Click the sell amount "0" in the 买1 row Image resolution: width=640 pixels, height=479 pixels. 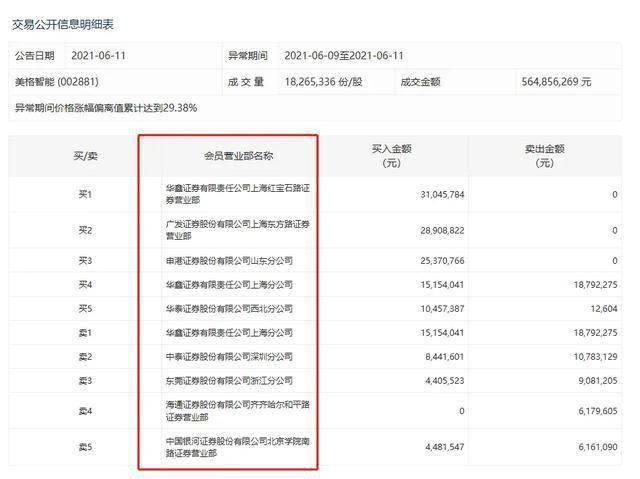click(615, 195)
